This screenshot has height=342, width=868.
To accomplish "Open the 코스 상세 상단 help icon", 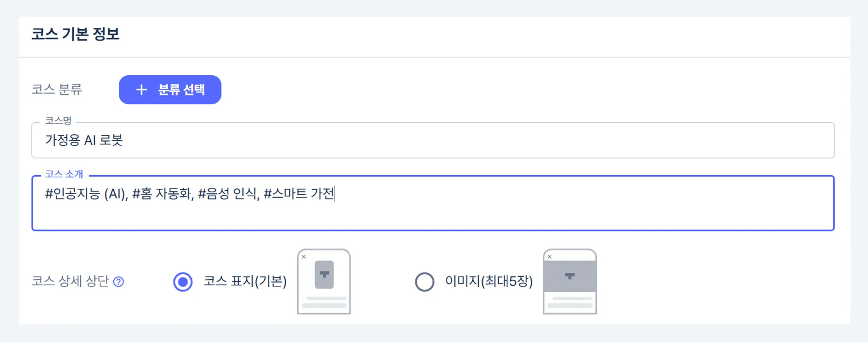I will pos(119,282).
